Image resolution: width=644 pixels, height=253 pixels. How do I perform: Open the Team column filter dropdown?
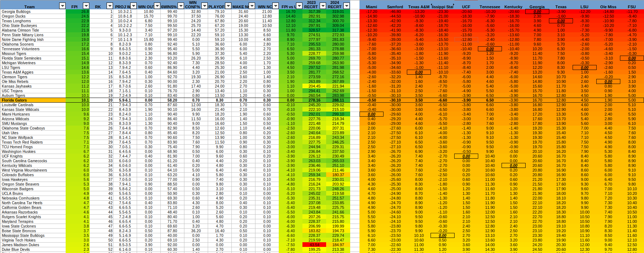pyautogui.click(x=62, y=6)
